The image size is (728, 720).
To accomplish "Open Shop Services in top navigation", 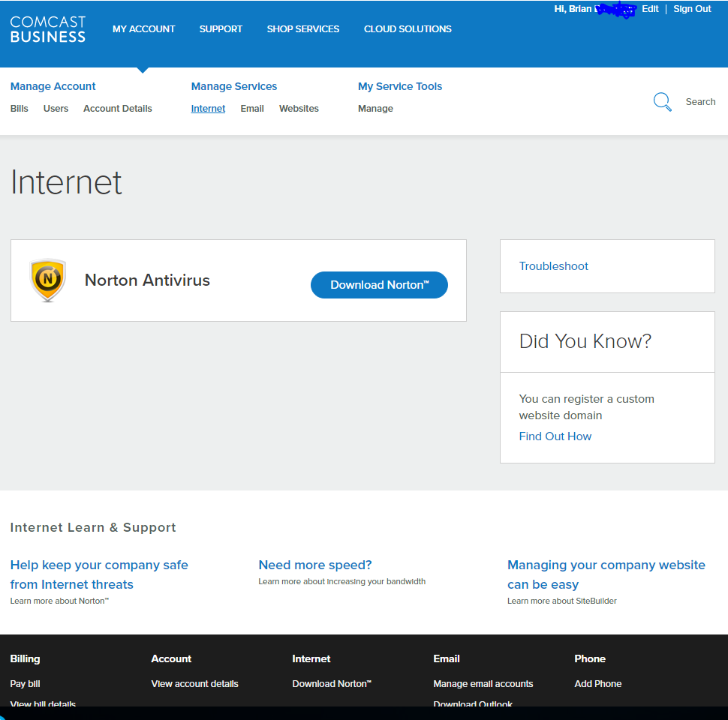I will pos(302,29).
